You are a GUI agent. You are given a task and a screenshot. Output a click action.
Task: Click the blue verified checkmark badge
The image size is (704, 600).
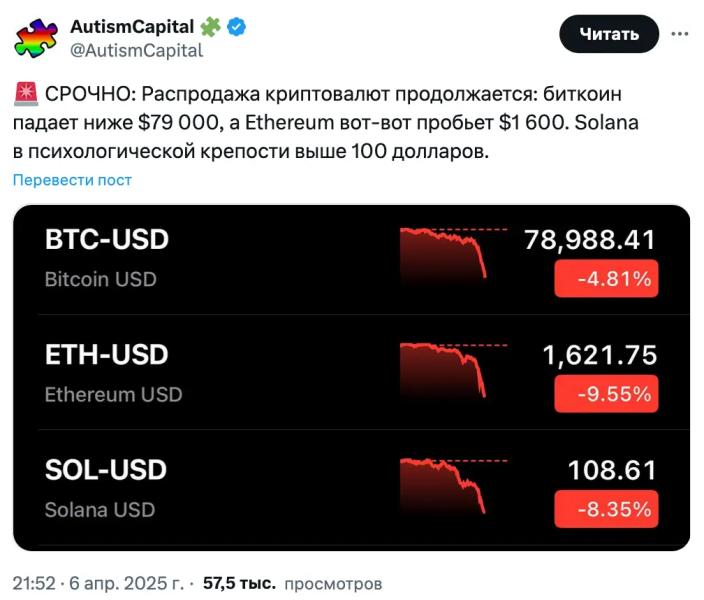click(x=236, y=27)
